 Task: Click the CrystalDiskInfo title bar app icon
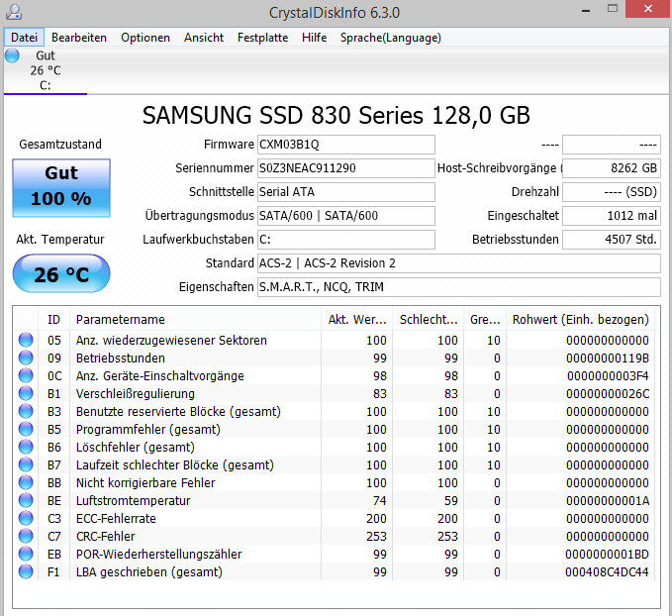[14, 12]
